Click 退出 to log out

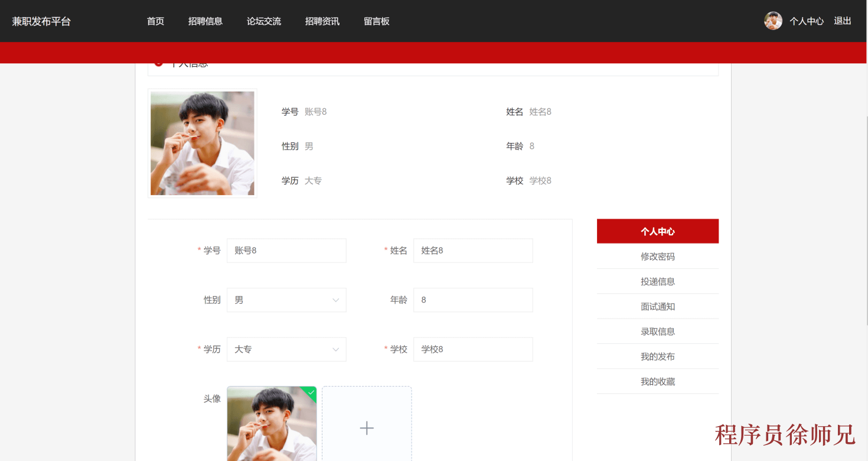click(x=842, y=21)
